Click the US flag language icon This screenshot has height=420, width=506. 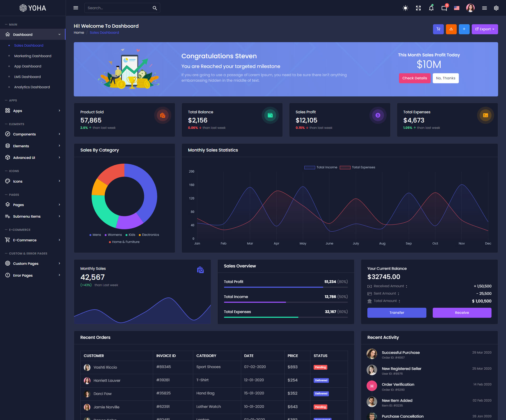(457, 8)
